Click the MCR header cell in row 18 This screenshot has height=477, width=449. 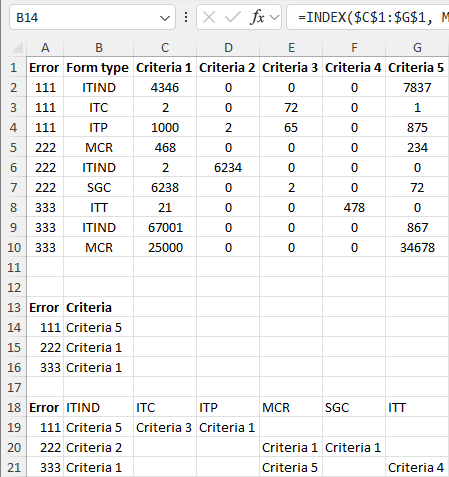[x=291, y=408]
